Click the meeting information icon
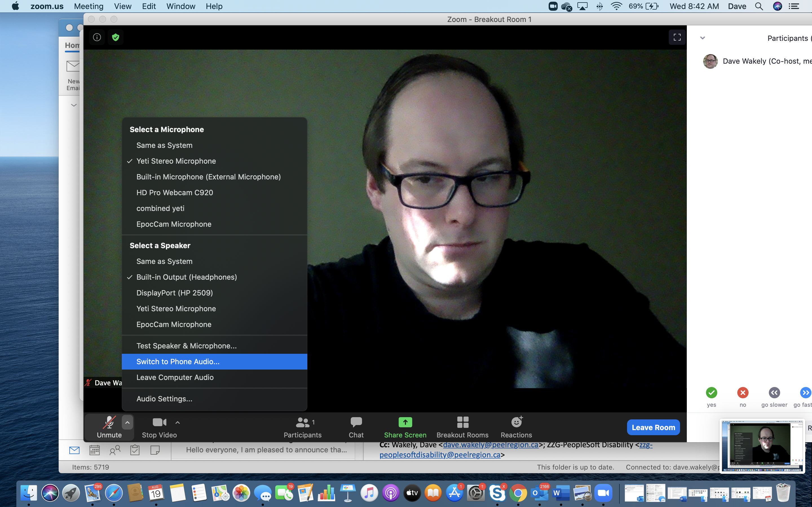 pos(97,37)
